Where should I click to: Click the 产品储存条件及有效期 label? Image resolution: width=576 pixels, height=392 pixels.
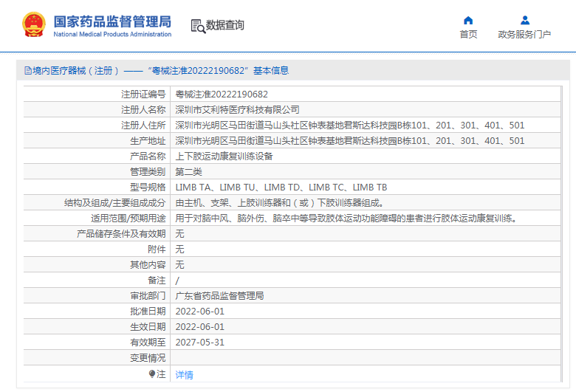[x=121, y=234]
